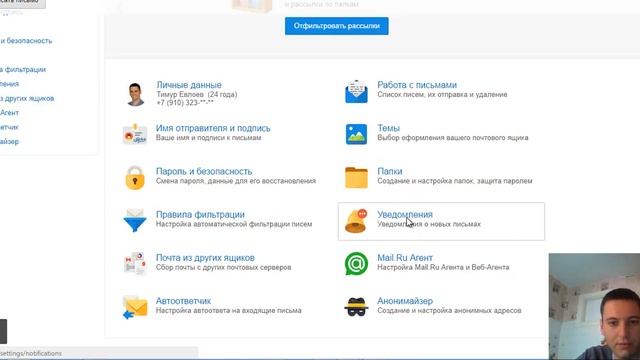Select sidebar item ending in 'айзер'
This screenshot has height=360, width=640.
pyautogui.click(x=9, y=142)
